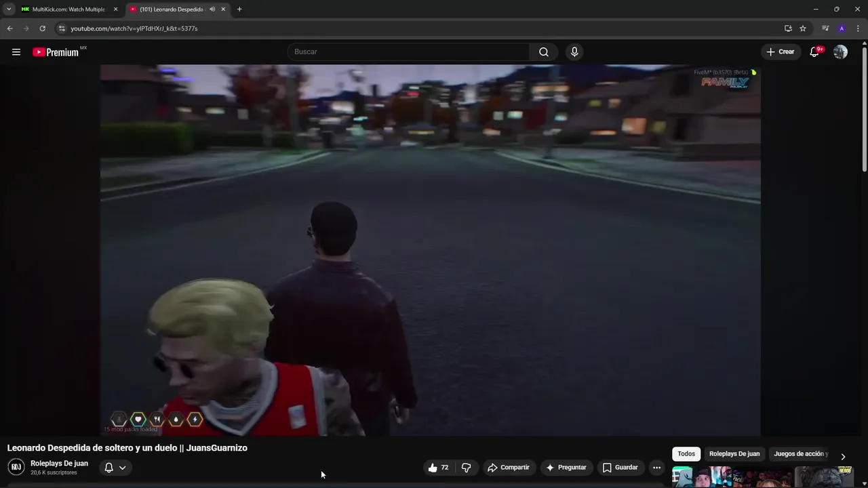Open media control icon in Chrome toolbar
The height and width of the screenshot is (488, 868).
[x=825, y=28]
